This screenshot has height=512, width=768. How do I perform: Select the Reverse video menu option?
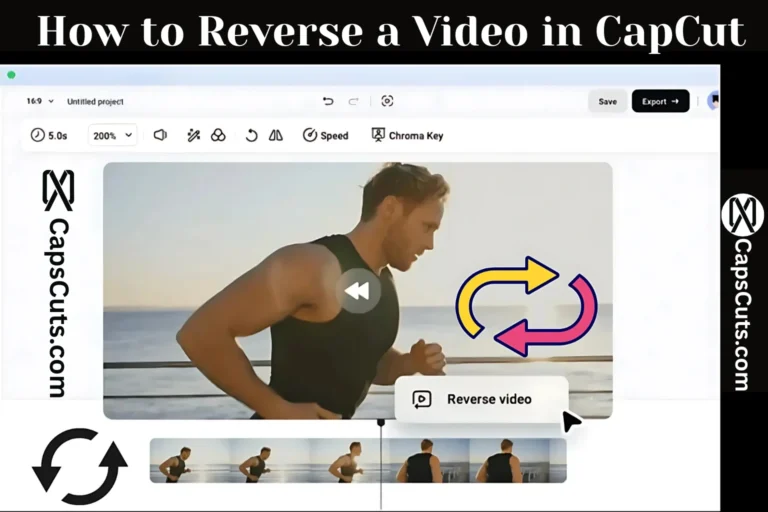click(x=481, y=399)
